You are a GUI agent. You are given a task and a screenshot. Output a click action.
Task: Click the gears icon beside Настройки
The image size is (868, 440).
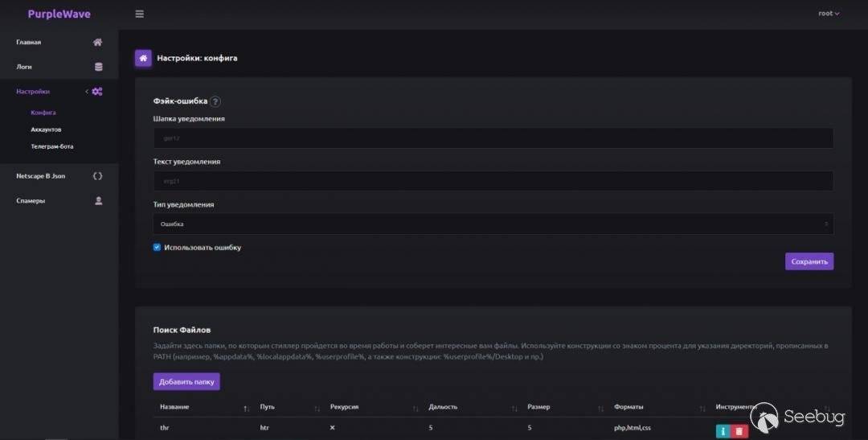coord(97,92)
